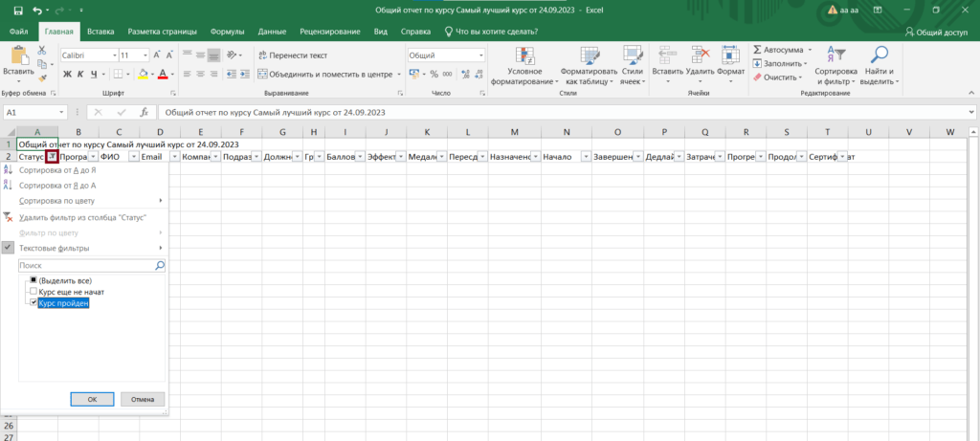Click the Cut scissors icon
Image resolution: width=980 pixels, height=441 pixels.
coord(42,50)
